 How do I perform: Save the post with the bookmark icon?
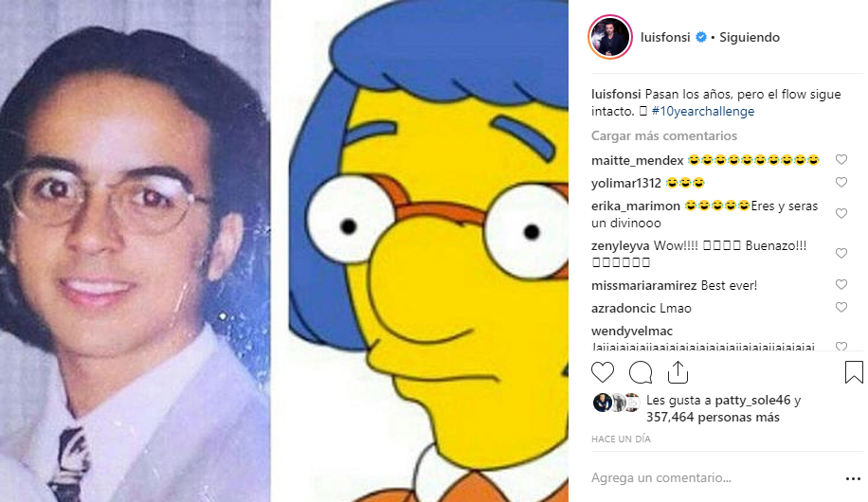[x=854, y=372]
